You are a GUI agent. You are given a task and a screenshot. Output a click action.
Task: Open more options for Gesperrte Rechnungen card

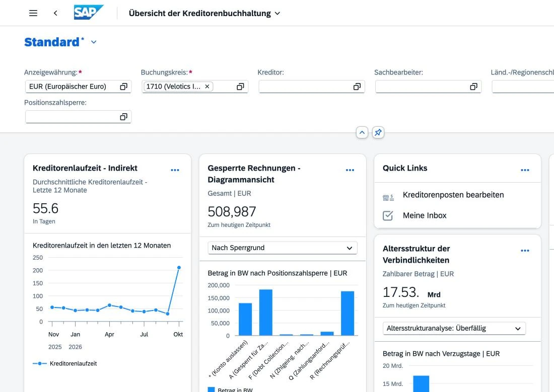click(350, 170)
